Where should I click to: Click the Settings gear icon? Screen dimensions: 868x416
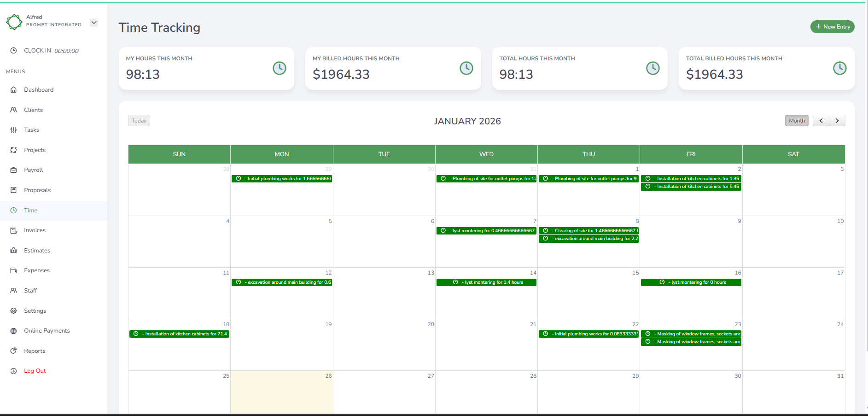pos(13,311)
